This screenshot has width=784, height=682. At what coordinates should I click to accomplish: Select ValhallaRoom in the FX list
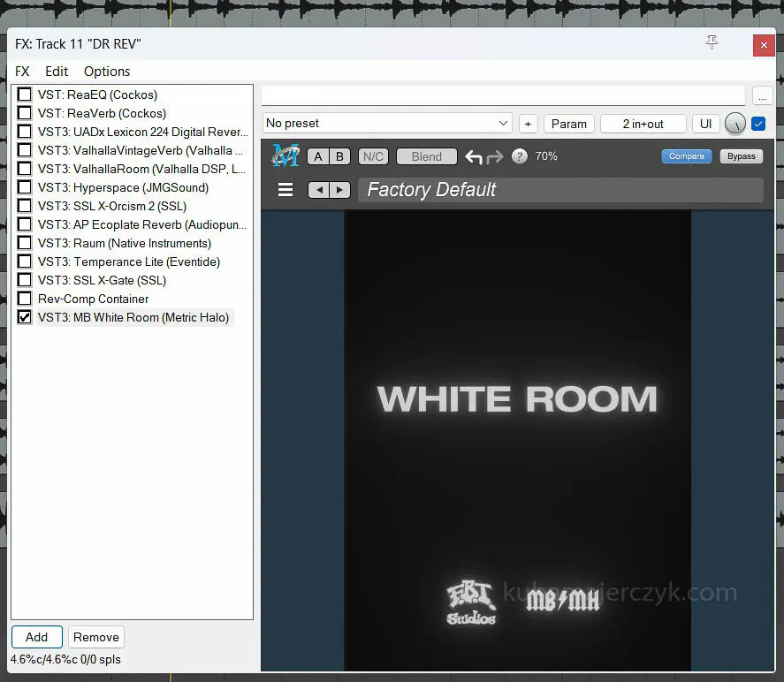141,169
